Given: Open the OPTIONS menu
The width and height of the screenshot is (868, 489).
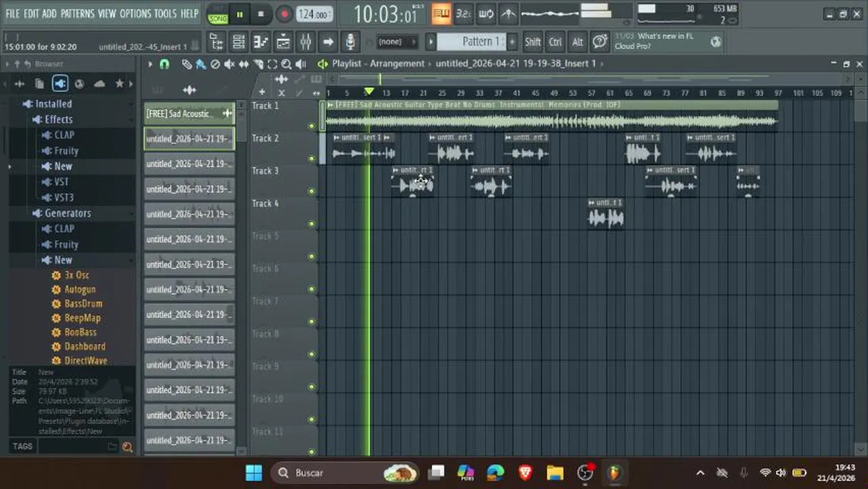Looking at the screenshot, I should [x=135, y=14].
